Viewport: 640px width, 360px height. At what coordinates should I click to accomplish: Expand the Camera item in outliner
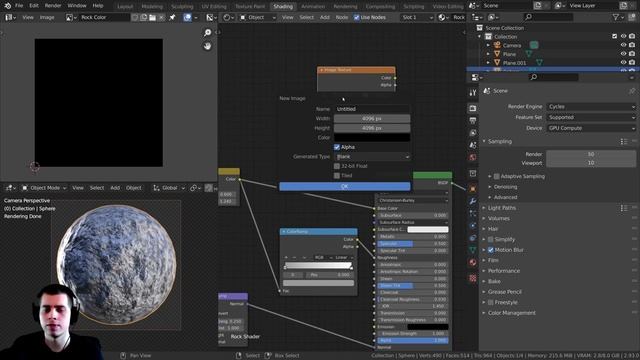click(x=489, y=45)
